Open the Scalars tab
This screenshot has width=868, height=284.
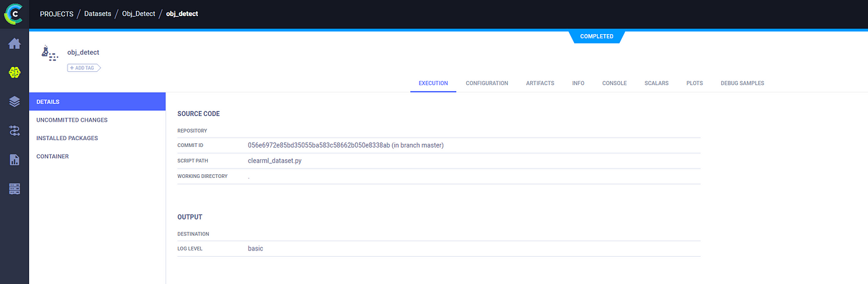pyautogui.click(x=656, y=83)
